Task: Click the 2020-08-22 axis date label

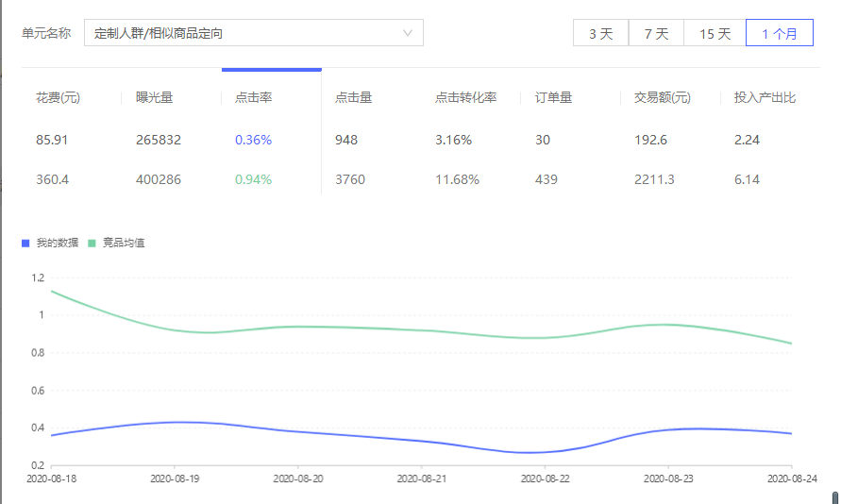Action: pos(545,479)
